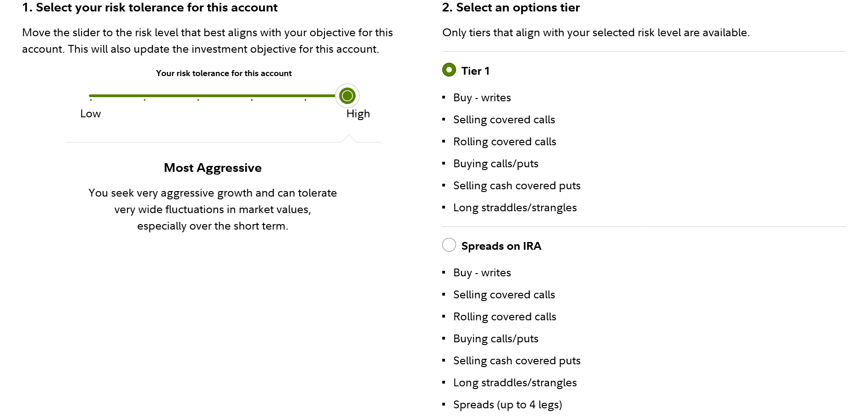Click the Spreads on IRA label text
Screen dimensions: 868x417
pyautogui.click(x=501, y=246)
